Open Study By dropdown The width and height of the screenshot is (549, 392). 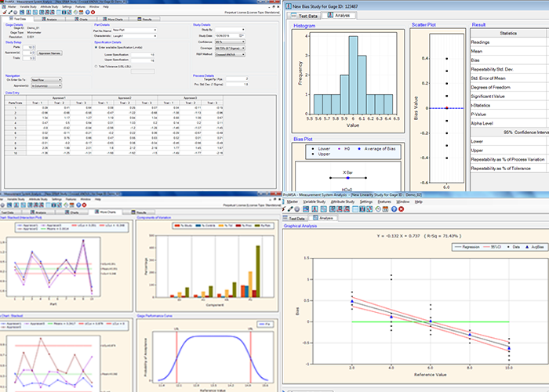click(230, 30)
